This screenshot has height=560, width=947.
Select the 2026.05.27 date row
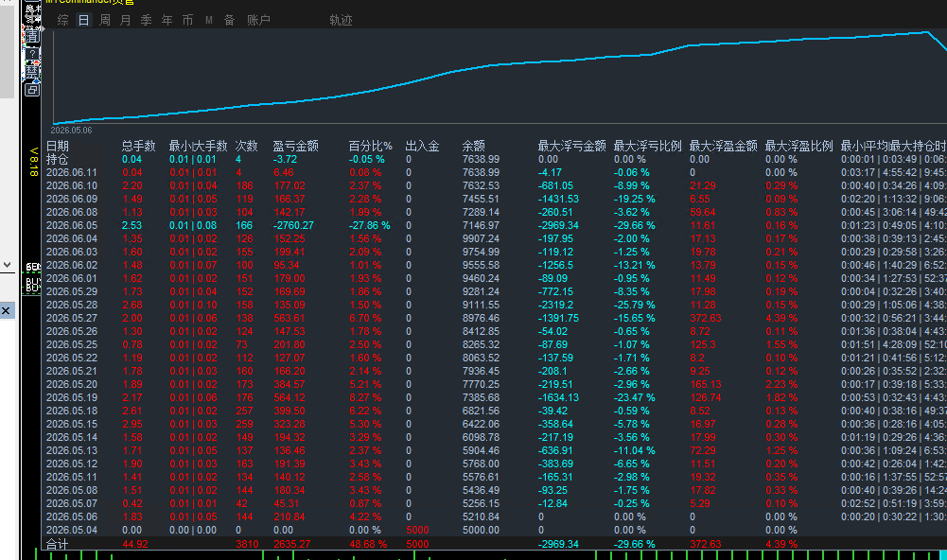(495, 318)
